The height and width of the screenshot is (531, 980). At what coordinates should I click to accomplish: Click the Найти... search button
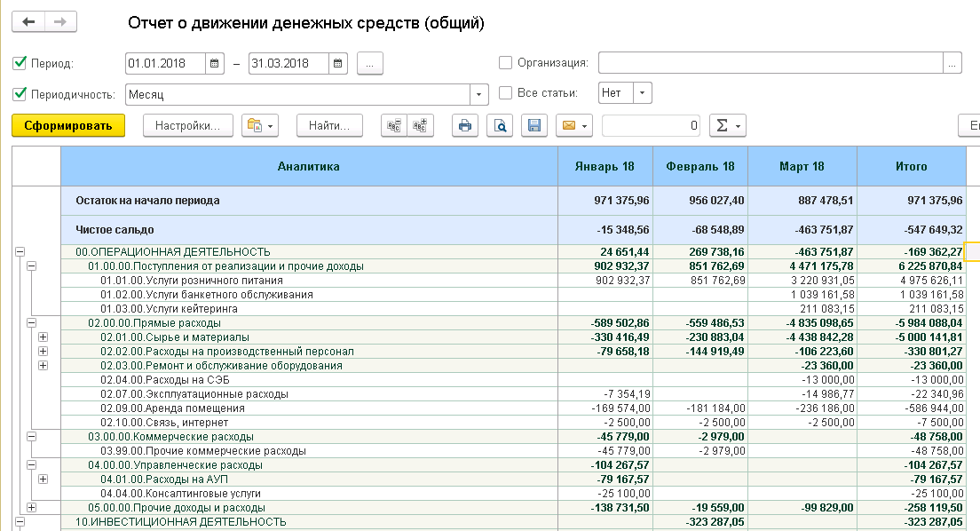click(x=329, y=126)
